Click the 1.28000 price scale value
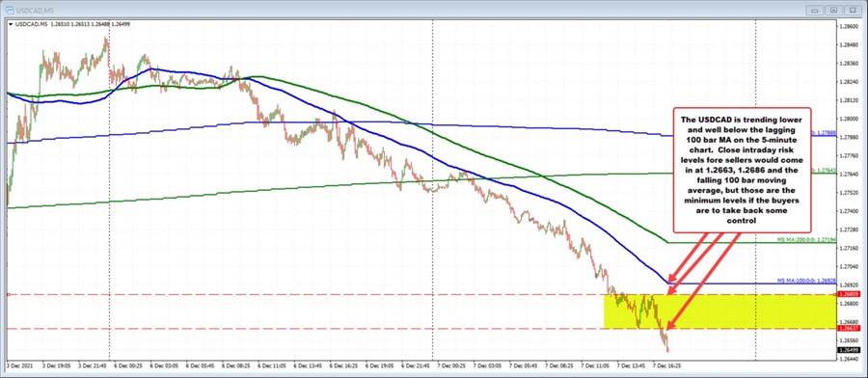This screenshot has width=868, height=378. coord(848,119)
